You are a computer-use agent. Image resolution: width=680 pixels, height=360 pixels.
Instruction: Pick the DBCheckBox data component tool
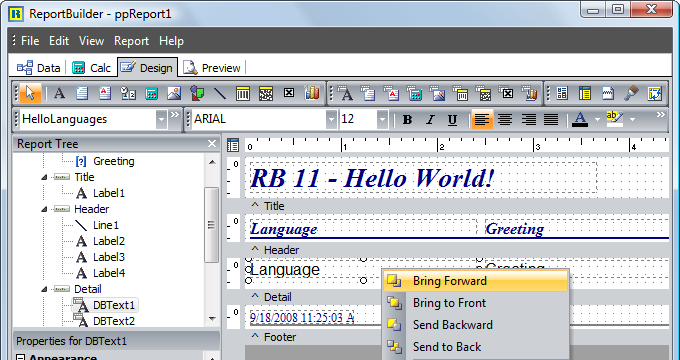[x=507, y=93]
